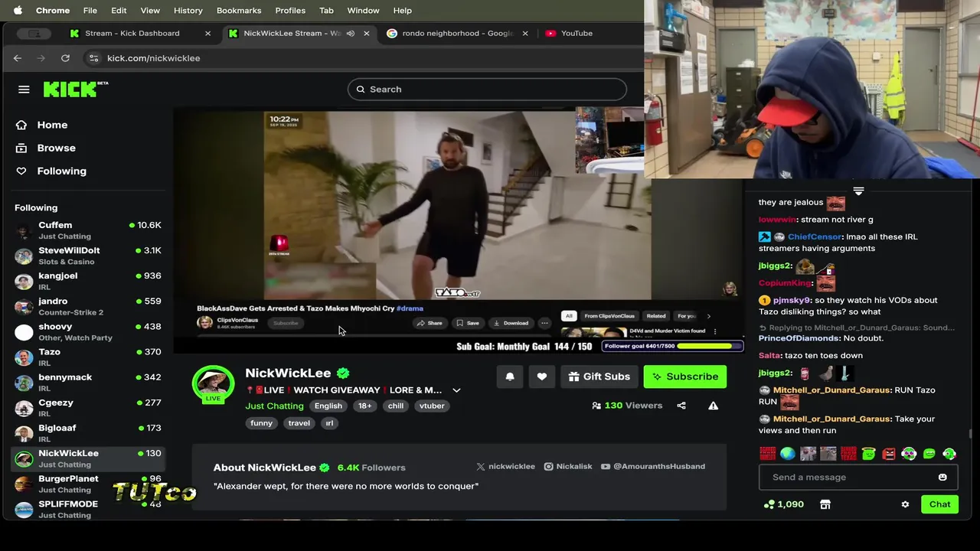Open the nickwicklee X profile link

(x=505, y=466)
